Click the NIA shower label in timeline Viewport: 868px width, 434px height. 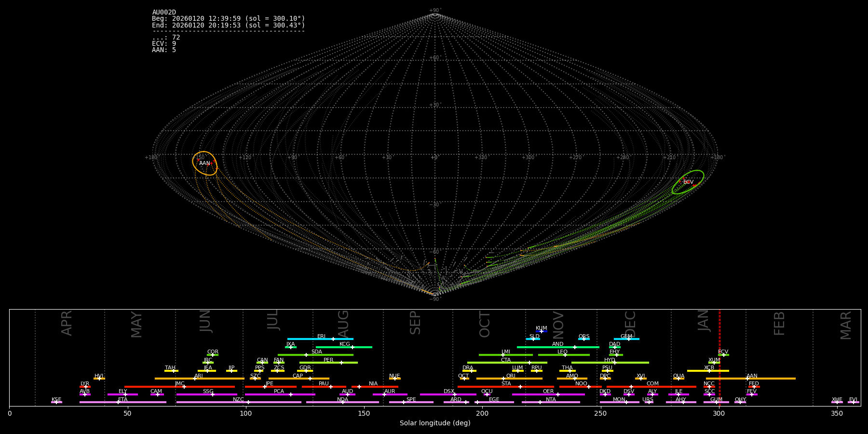[373, 384]
